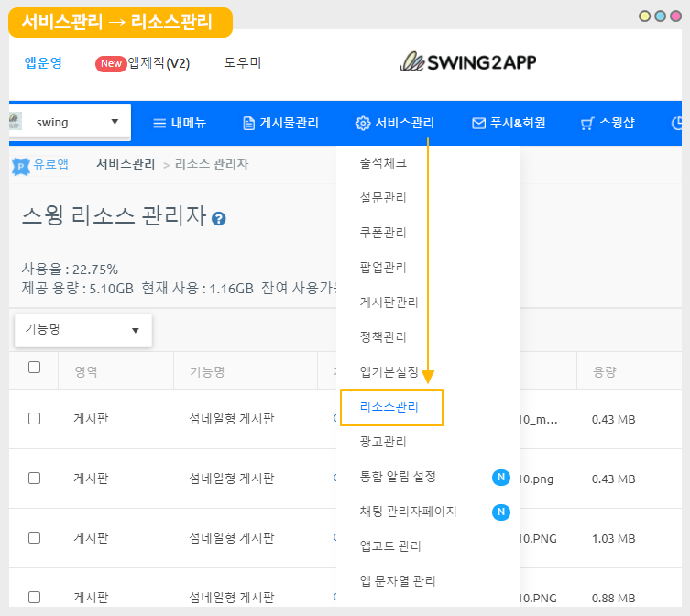
Task: Open 통합 알림 설정 menu item
Action: point(398,477)
